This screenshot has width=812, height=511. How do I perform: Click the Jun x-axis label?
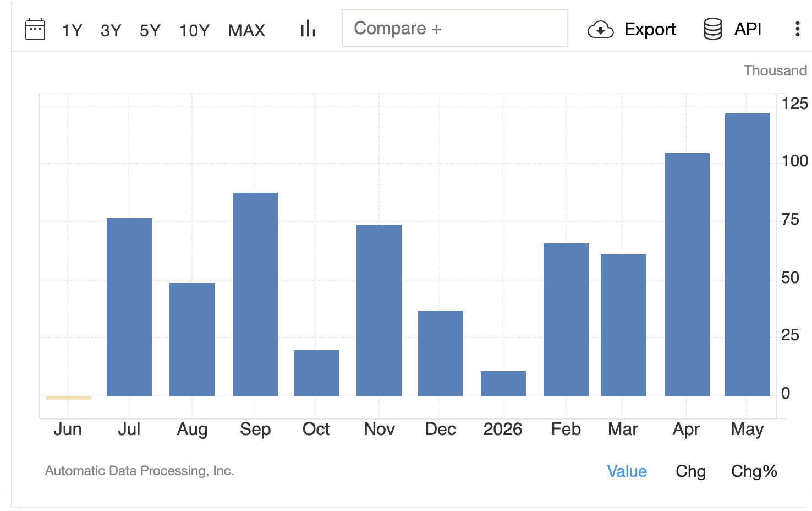(x=68, y=429)
